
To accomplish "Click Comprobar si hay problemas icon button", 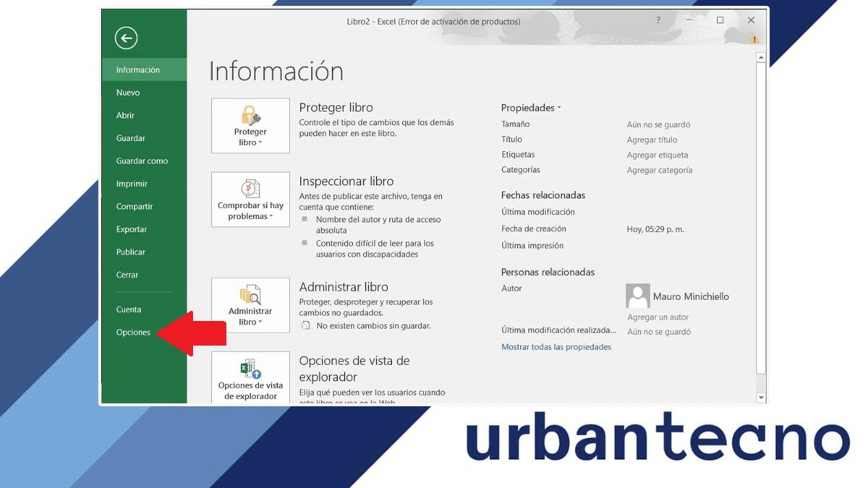I will [250, 200].
